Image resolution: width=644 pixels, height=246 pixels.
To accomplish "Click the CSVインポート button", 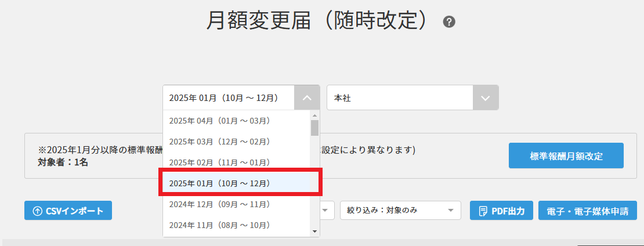I will coord(68,211).
